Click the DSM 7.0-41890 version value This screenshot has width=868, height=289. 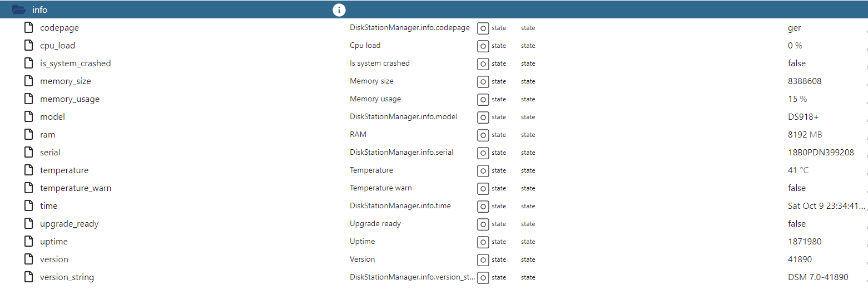[x=818, y=277]
